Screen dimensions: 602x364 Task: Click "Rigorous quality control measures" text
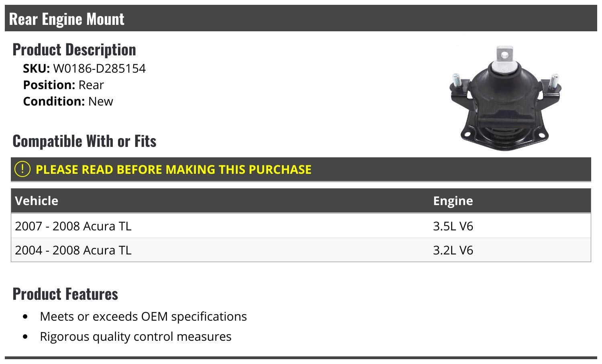pyautogui.click(x=136, y=336)
